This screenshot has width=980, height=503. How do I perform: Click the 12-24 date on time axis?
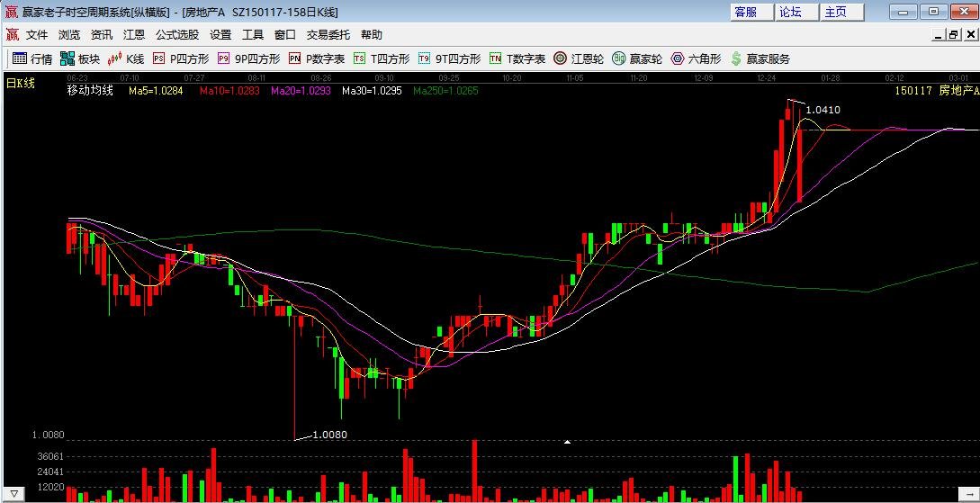(766, 78)
